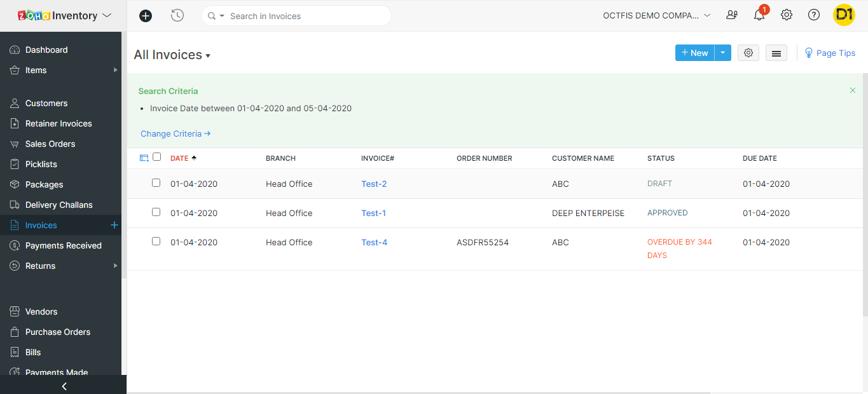Screen dimensions: 868x394
Task: Open Sales Orders in the sidebar
Action: (50, 144)
